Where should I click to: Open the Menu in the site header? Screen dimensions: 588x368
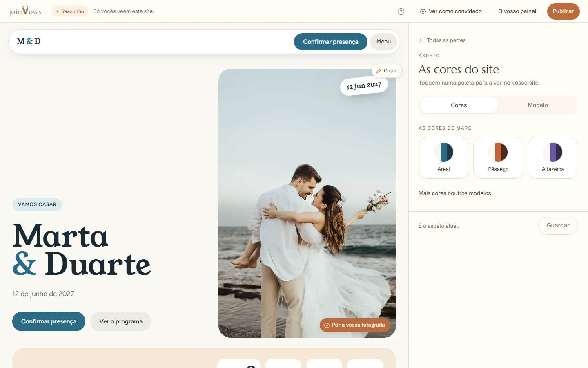tap(383, 42)
